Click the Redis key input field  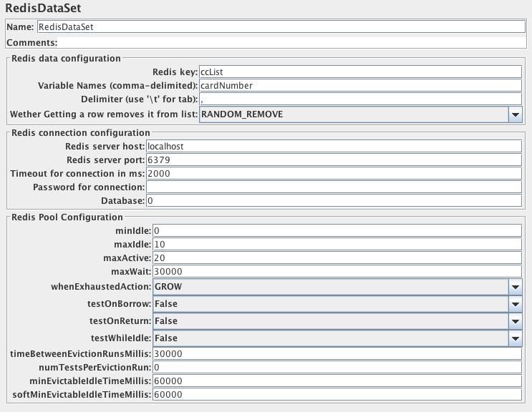[x=360, y=72]
